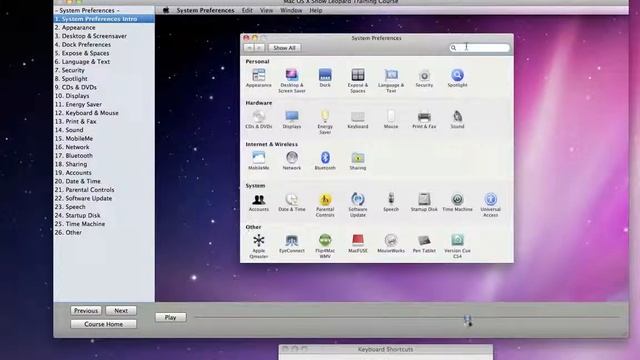Open the Flip4Mac WMV icon
Viewport: 640px width, 360px height.
tap(325, 240)
